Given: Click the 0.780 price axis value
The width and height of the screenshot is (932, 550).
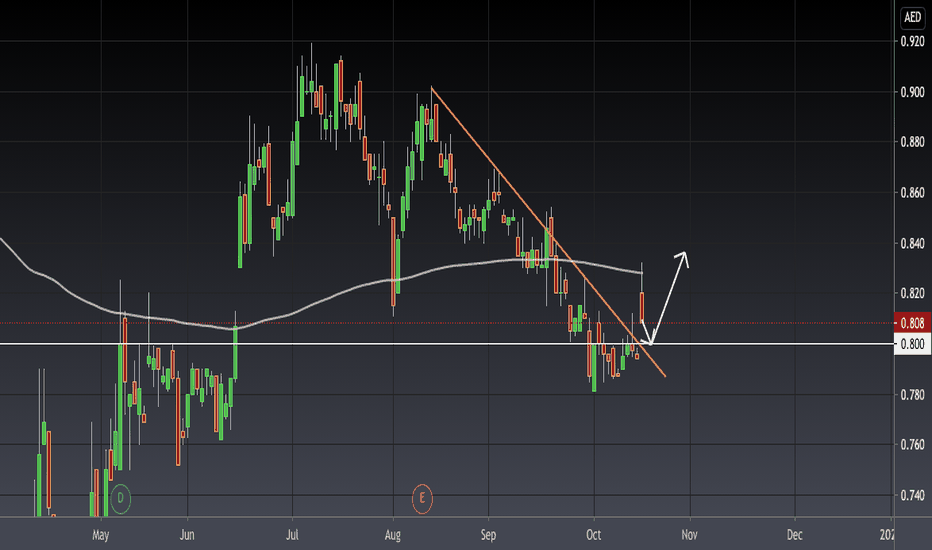Looking at the screenshot, I should click(912, 394).
